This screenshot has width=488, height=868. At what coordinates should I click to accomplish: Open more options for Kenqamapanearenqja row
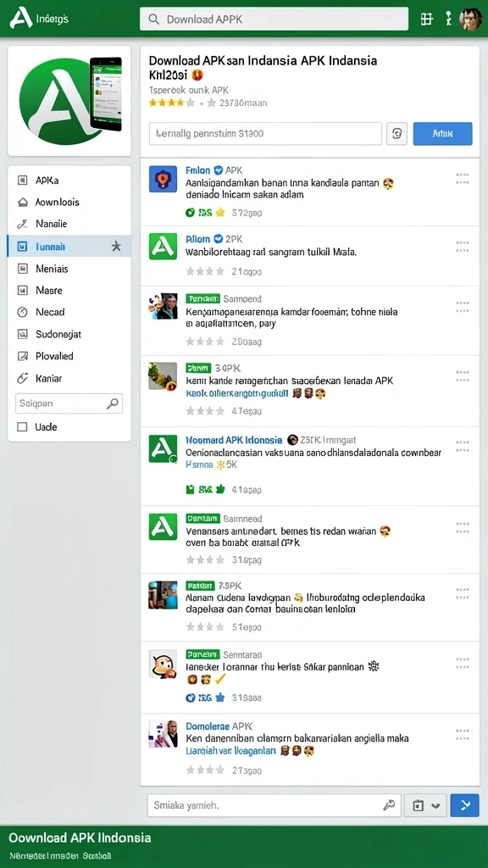click(x=463, y=307)
